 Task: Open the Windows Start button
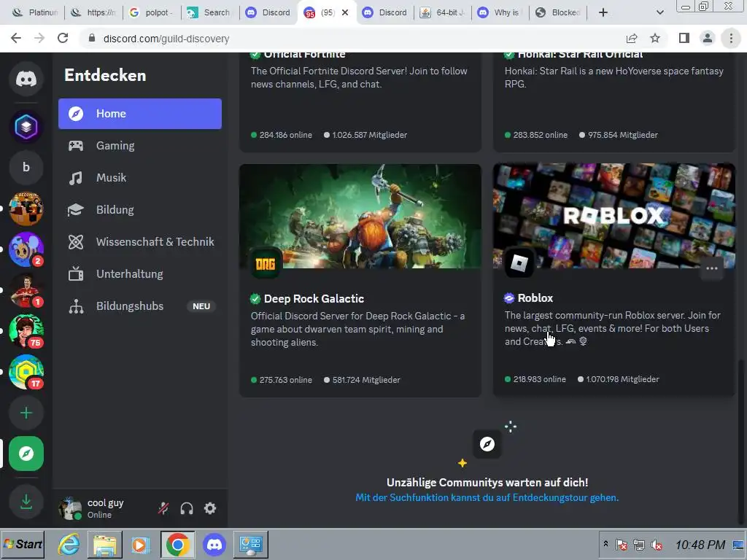(23, 544)
